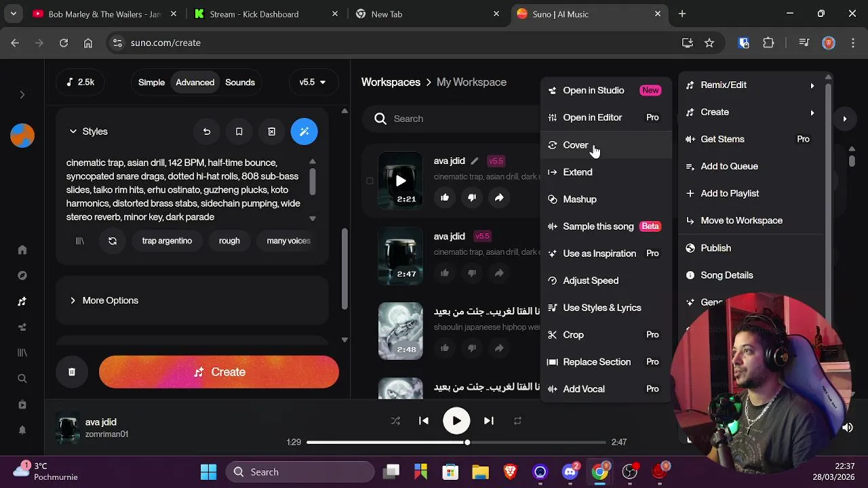Click the Windows Start button
The height and width of the screenshot is (488, 868).
coord(209,472)
